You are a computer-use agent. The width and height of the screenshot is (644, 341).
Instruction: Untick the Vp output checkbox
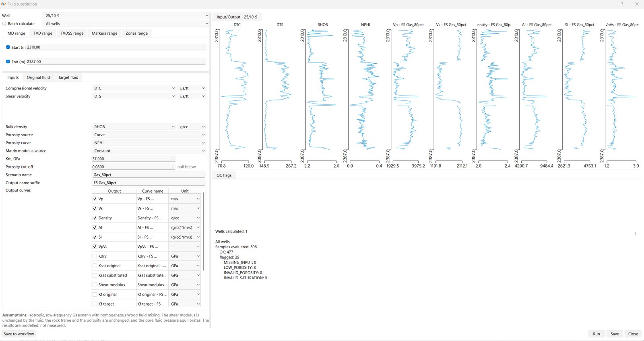point(95,199)
